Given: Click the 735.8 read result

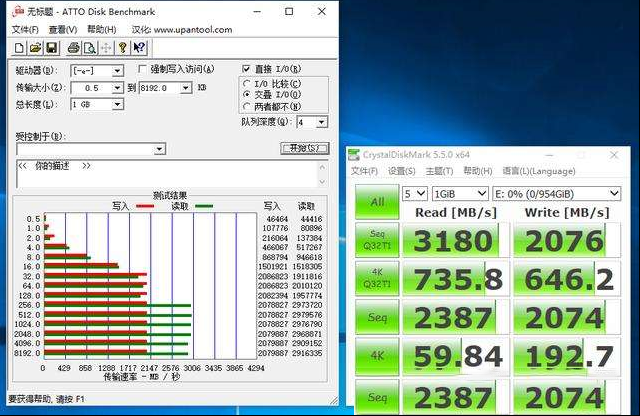Looking at the screenshot, I should [456, 279].
